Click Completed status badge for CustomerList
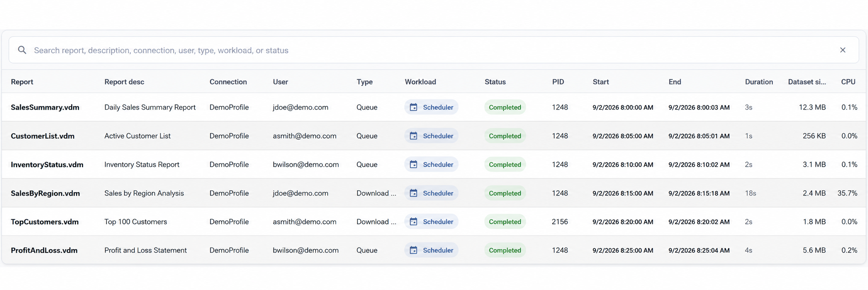Screen dimensions: 868x290 (x=505, y=136)
